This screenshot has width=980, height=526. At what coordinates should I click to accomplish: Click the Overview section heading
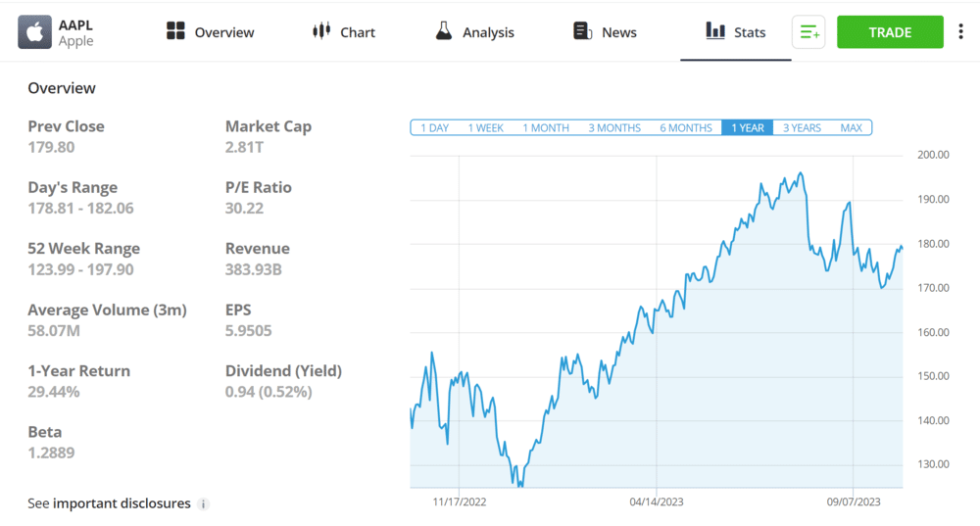click(62, 88)
